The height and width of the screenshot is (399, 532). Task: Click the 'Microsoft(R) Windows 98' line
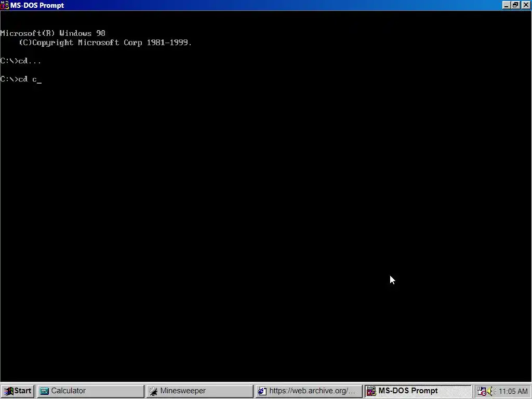tap(53, 33)
